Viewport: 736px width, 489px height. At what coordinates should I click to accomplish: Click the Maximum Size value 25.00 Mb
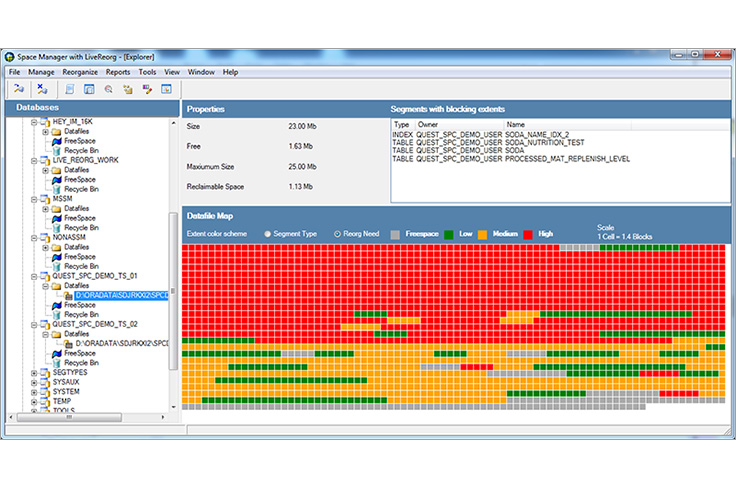[302, 167]
